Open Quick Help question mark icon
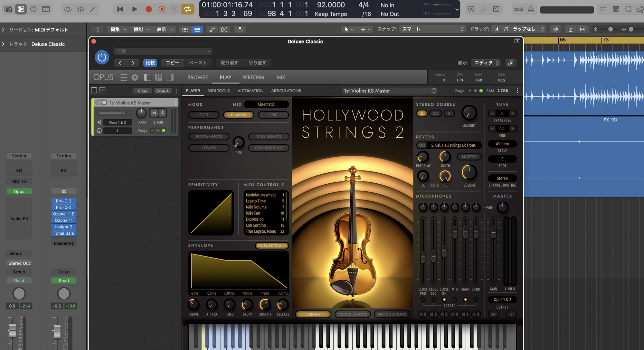The height and width of the screenshot is (350, 644). click(33, 9)
